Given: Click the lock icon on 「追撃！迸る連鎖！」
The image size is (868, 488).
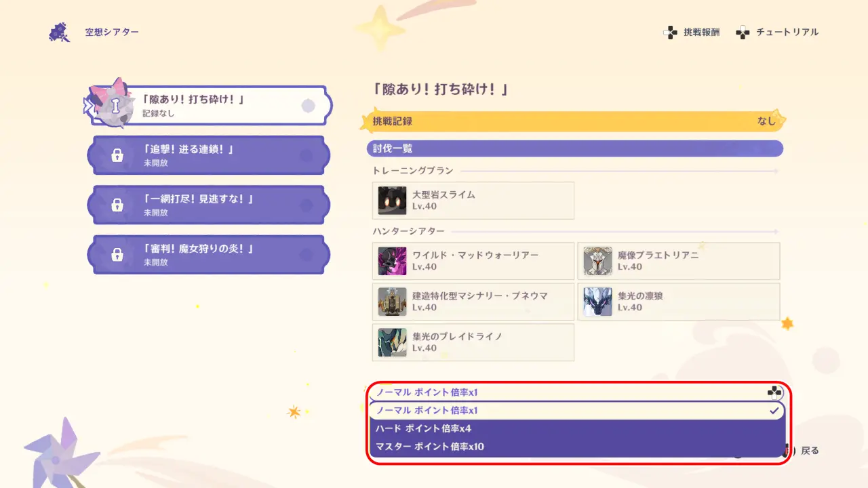Looking at the screenshot, I should tap(117, 156).
